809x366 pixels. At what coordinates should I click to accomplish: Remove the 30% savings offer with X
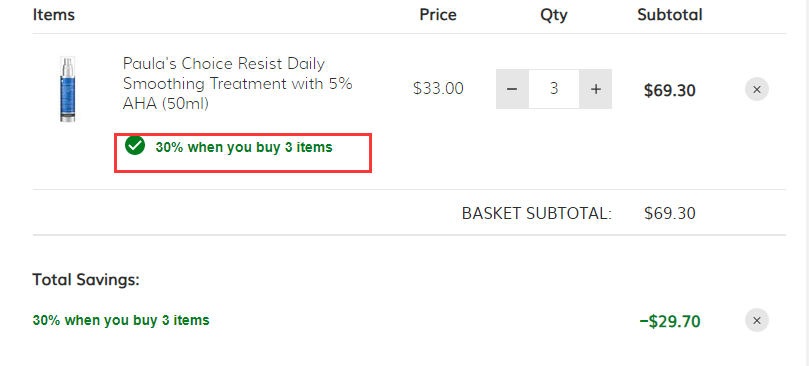(757, 321)
